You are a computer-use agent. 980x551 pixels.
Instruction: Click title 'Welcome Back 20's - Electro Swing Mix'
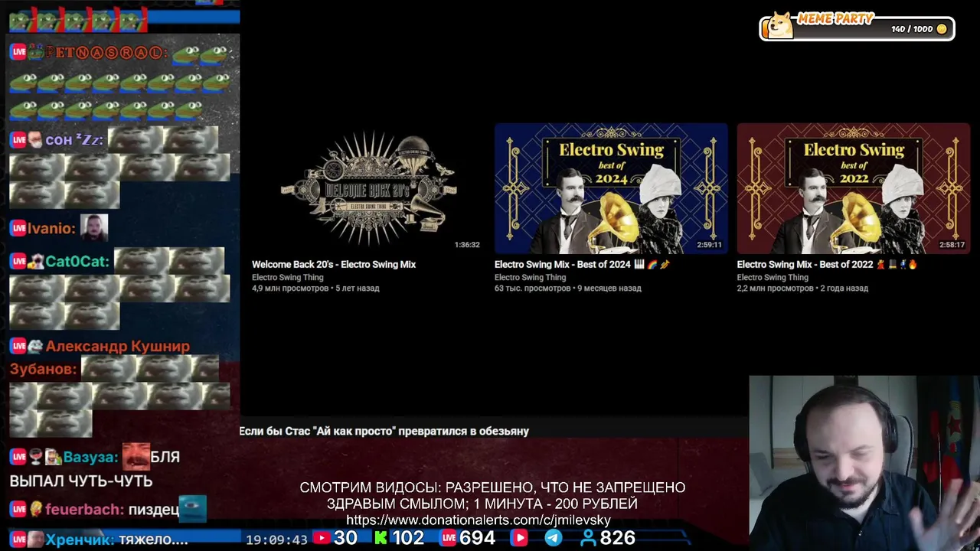pos(334,265)
